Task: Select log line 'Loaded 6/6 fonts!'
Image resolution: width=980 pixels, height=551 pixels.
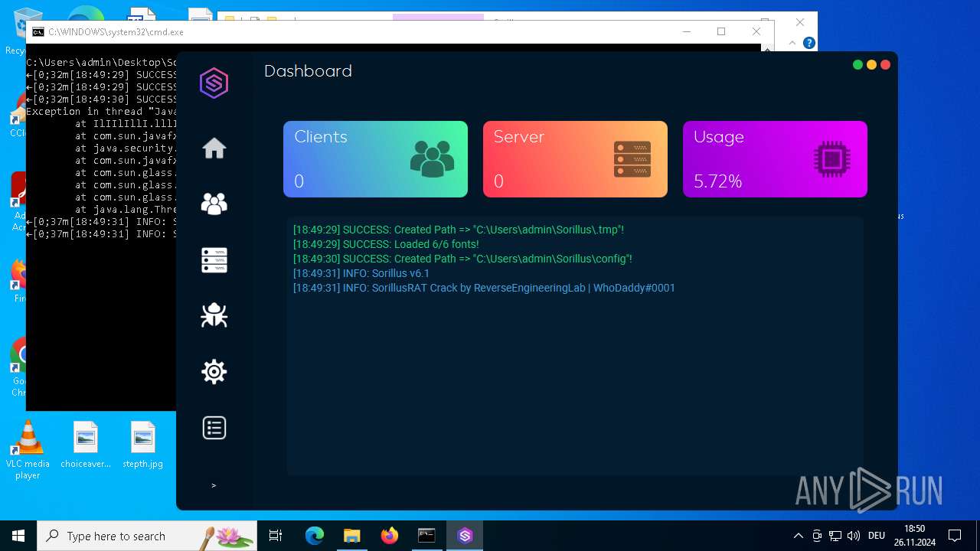Action: coord(386,244)
